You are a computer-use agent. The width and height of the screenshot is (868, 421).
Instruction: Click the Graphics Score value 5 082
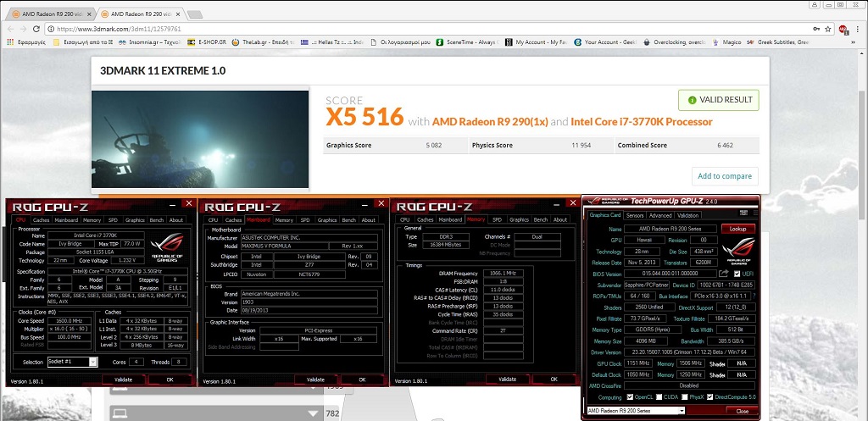pyautogui.click(x=434, y=146)
